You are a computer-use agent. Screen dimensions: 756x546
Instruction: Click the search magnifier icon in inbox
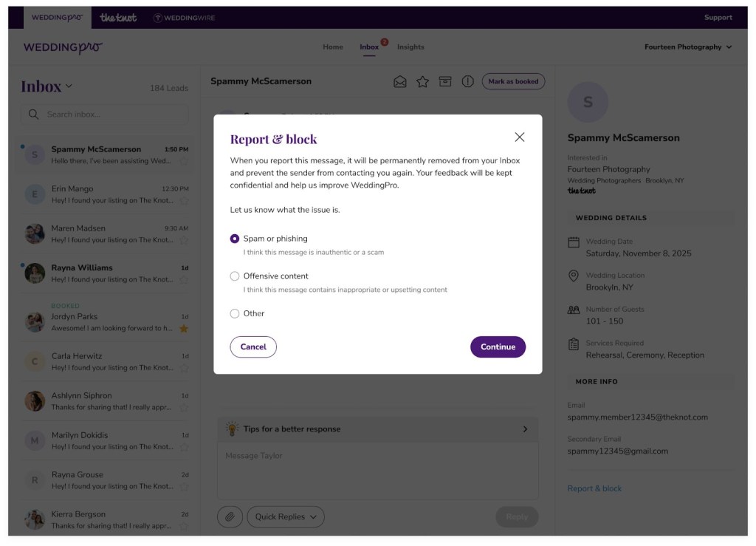pos(33,115)
